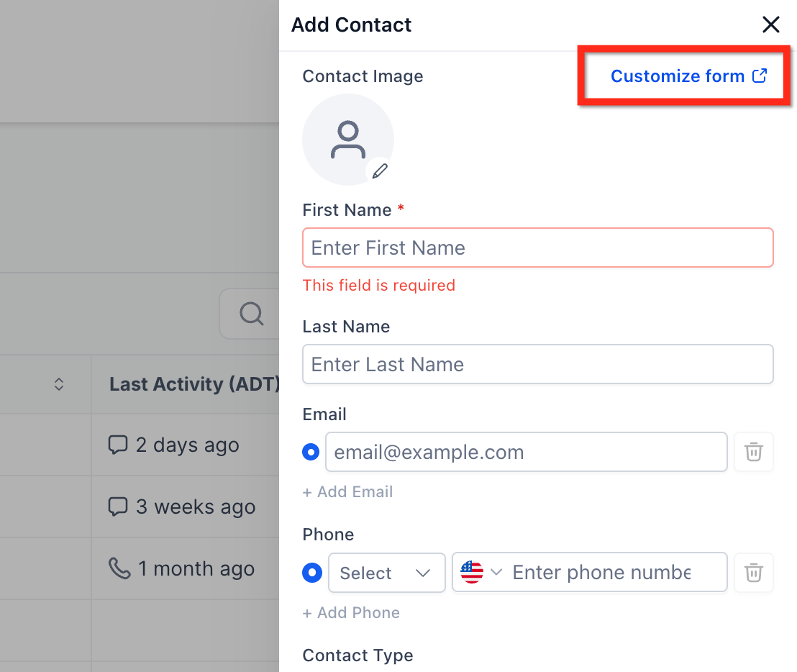Click the Enter First Name field
The image size is (797, 672).
537,248
